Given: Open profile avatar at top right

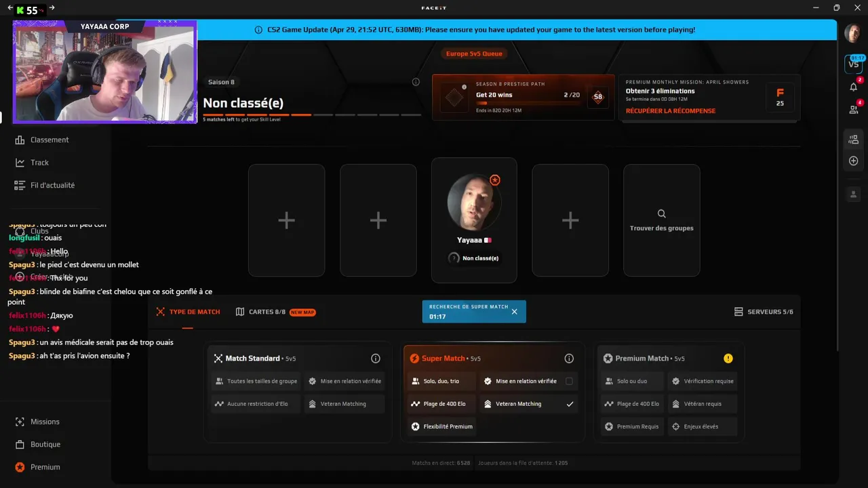Looking at the screenshot, I should [x=852, y=33].
